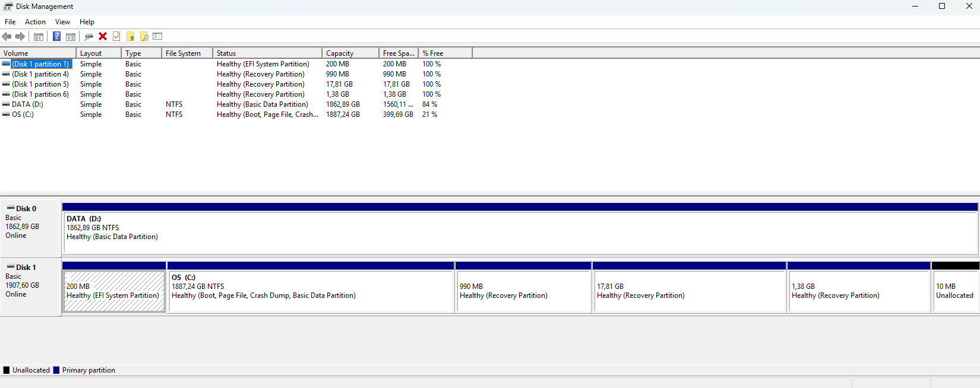Screen dimensions: 980x388
Task: Sort by the Layout column header
Action: [x=99, y=53]
